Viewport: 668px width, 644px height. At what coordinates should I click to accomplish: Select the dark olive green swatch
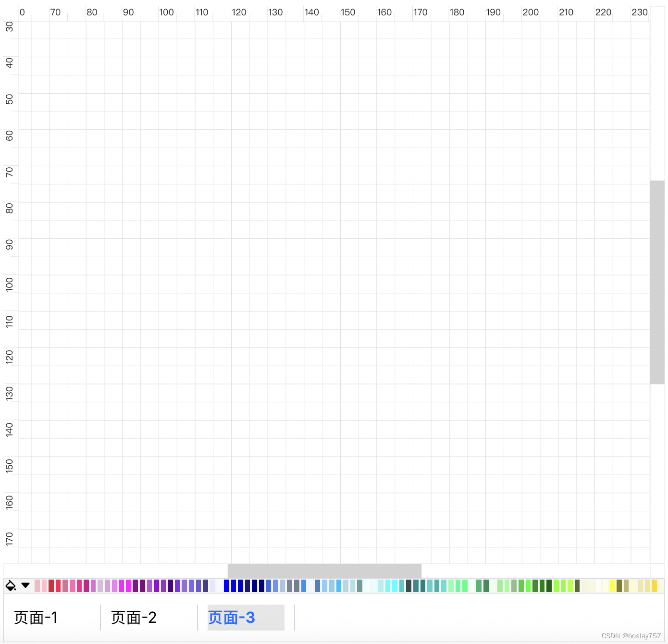(577, 586)
